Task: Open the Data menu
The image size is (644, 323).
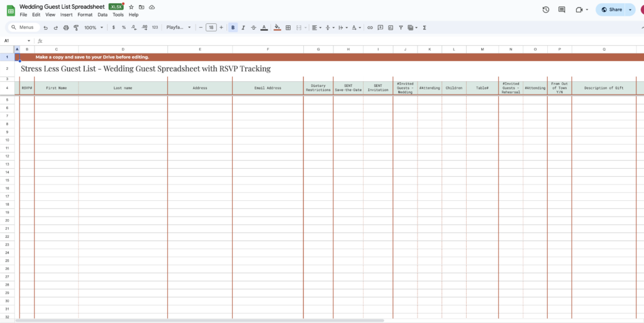Action: [103, 14]
